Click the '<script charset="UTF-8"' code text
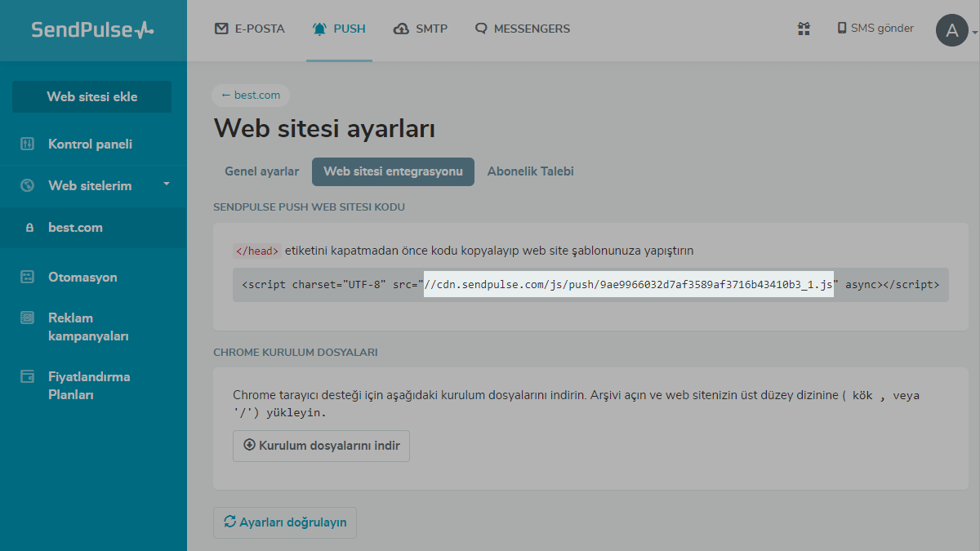 pyautogui.click(x=314, y=285)
